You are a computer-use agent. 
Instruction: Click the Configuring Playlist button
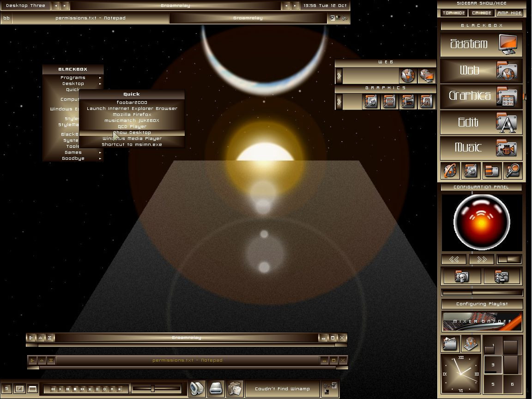[482, 304]
